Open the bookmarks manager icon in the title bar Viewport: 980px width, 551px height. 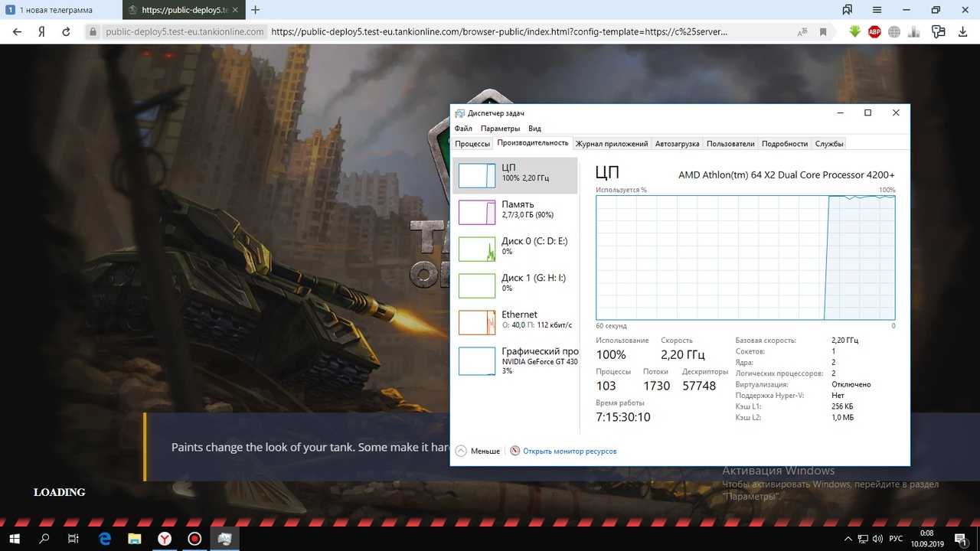tap(848, 10)
